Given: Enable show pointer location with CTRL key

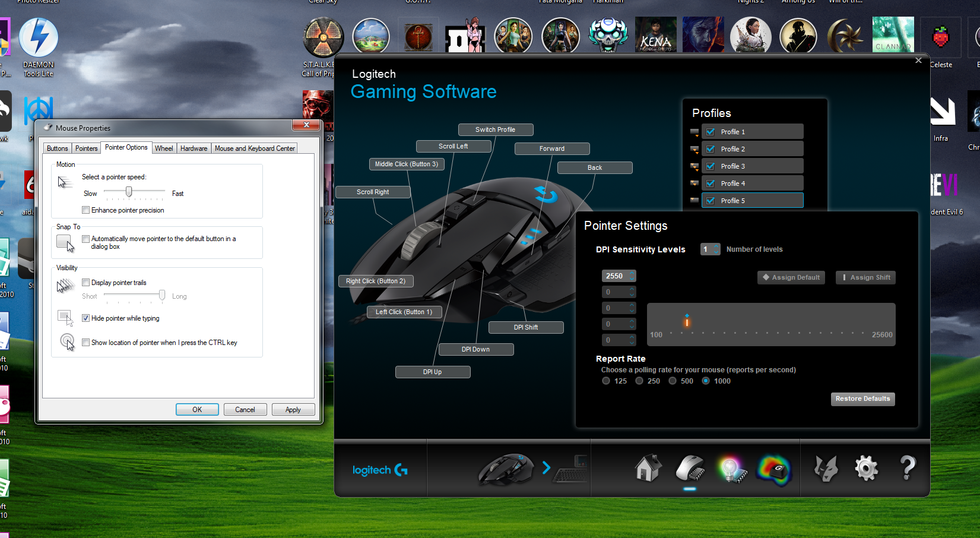Looking at the screenshot, I should point(86,343).
